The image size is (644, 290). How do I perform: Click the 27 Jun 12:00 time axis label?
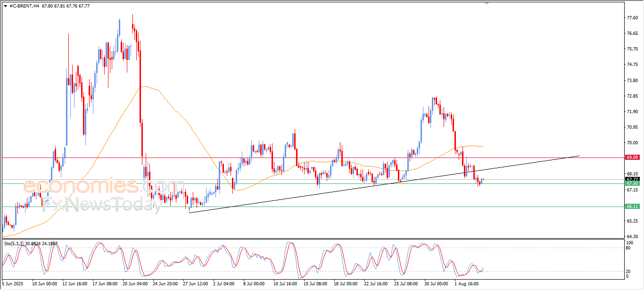[x=195, y=284]
